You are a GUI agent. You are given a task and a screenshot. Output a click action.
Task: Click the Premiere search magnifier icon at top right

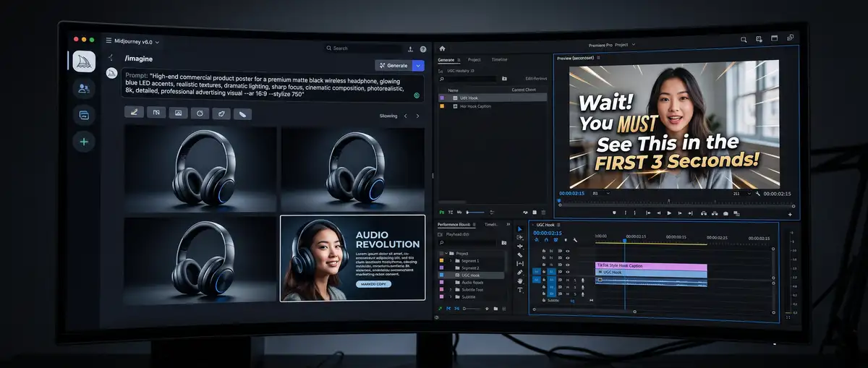pyautogui.click(x=744, y=40)
